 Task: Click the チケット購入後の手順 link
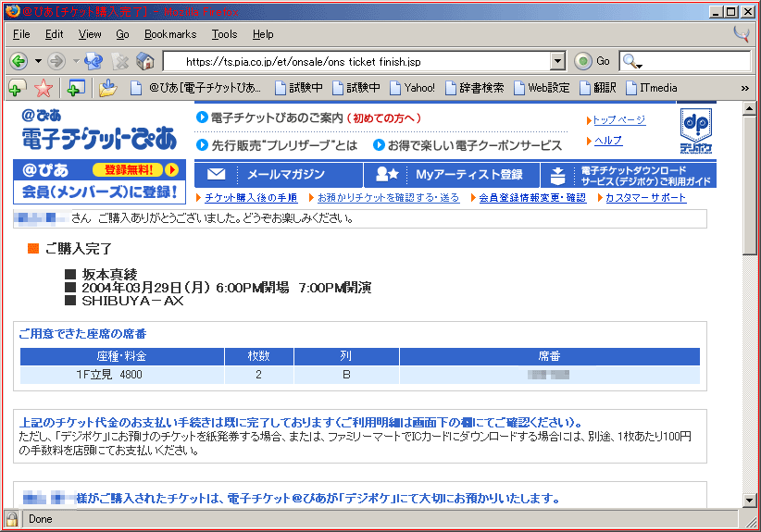pyautogui.click(x=251, y=198)
